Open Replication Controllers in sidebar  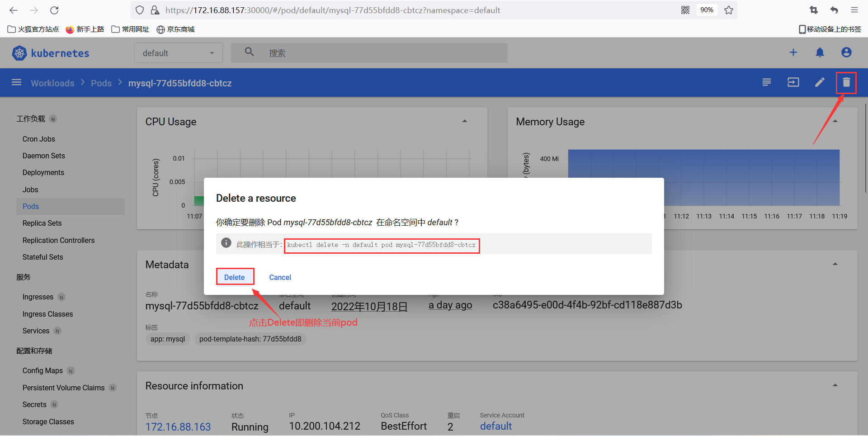[59, 240]
